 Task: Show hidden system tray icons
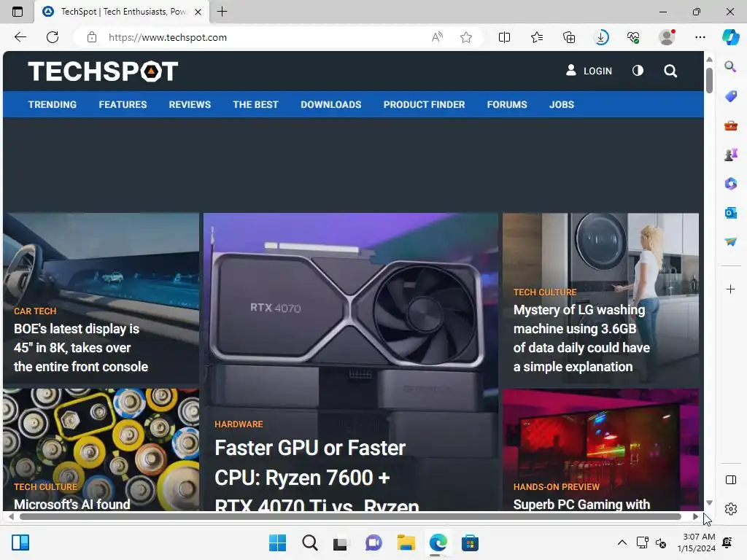[622, 542]
